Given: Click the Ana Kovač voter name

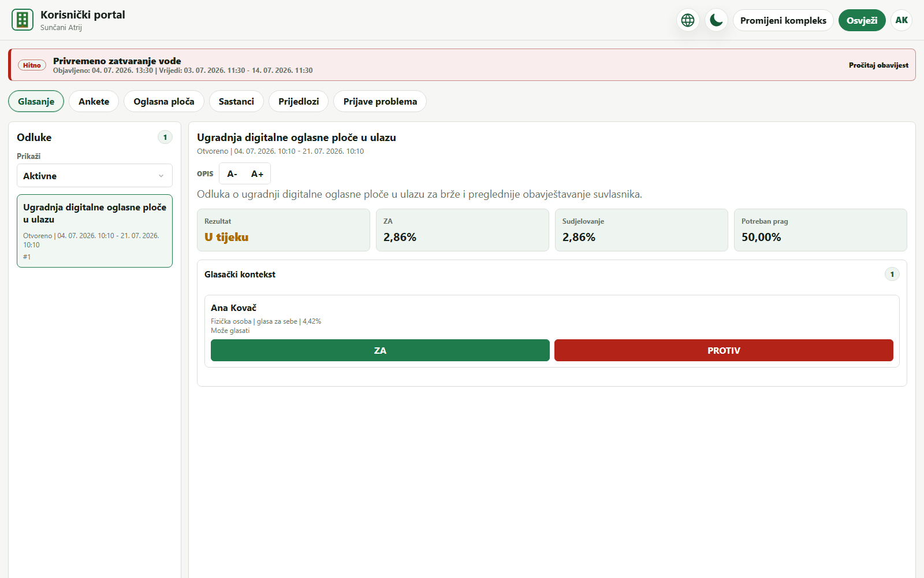Looking at the screenshot, I should pyautogui.click(x=233, y=307).
